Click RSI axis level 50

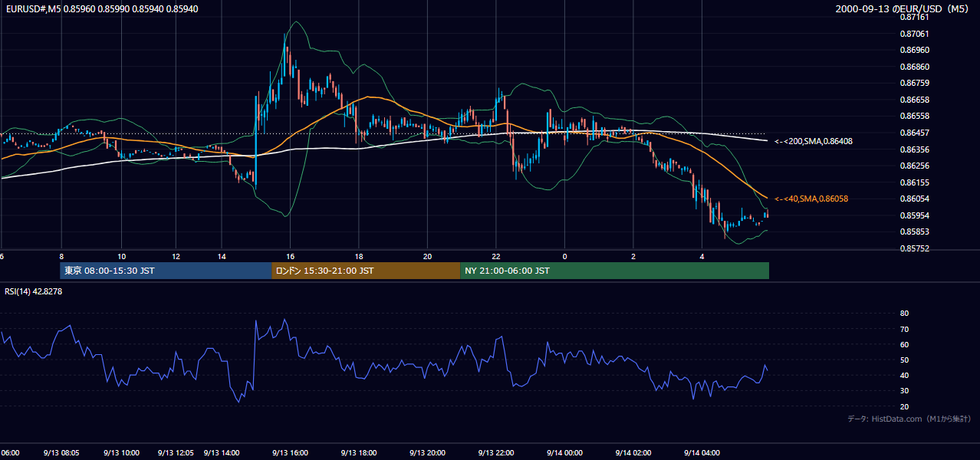[904, 360]
